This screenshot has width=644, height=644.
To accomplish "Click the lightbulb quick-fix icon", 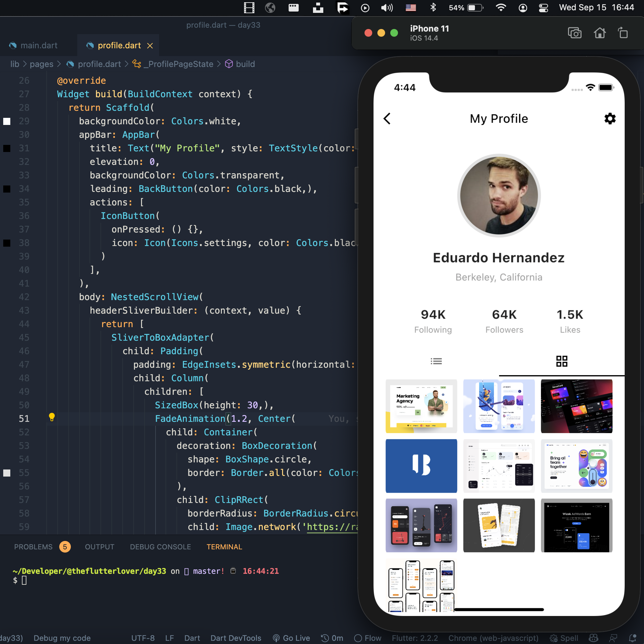I will click(52, 417).
